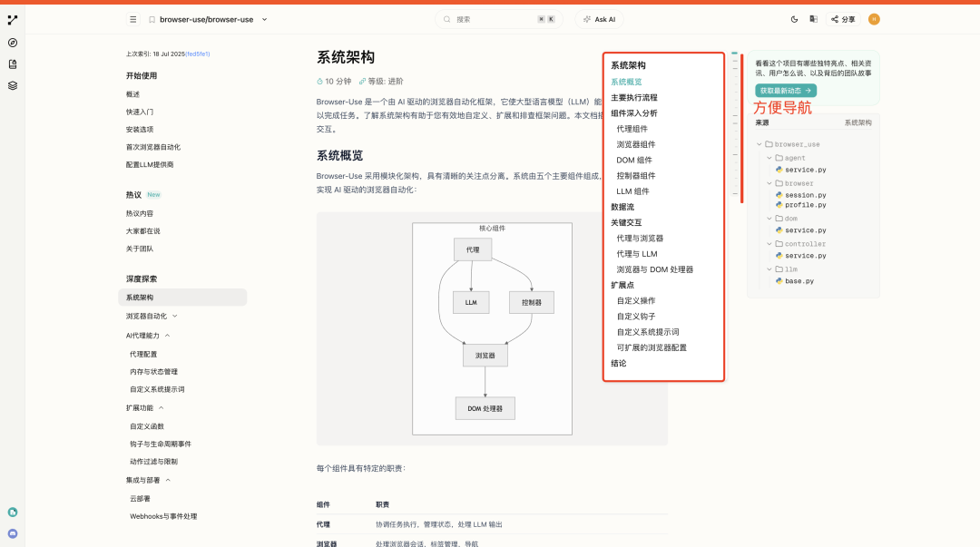Open the browser-use/browser-use repo dropdown
The width and height of the screenshot is (980, 547).
click(x=264, y=19)
